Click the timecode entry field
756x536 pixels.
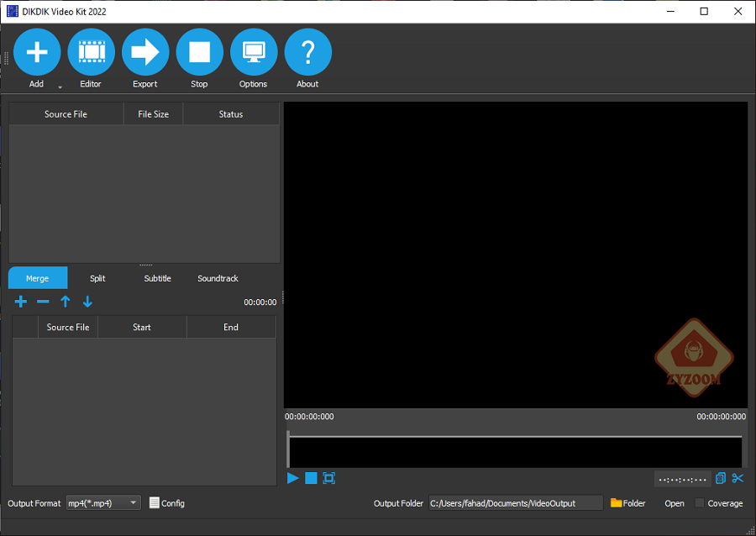[682, 479]
